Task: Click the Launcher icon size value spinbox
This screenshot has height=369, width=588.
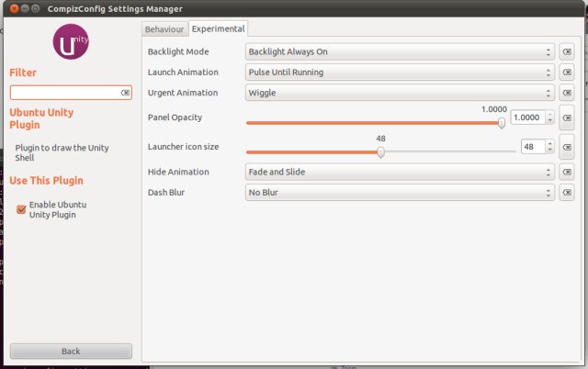Action: pos(537,147)
